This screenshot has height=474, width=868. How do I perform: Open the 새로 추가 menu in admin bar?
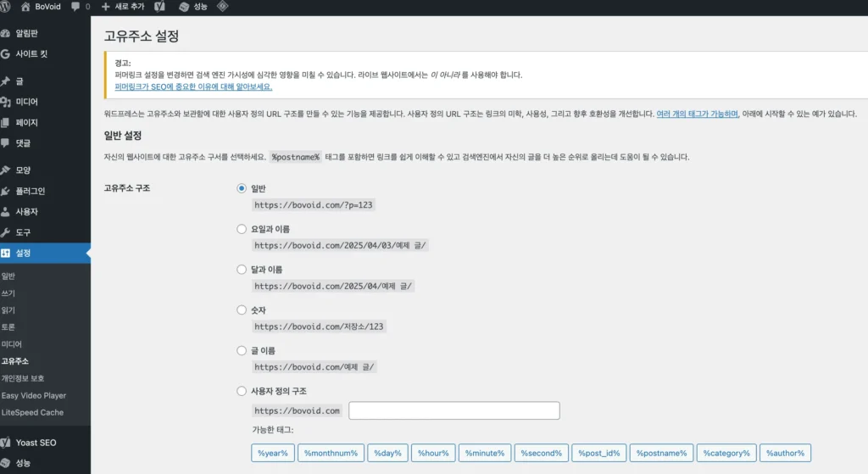click(x=123, y=7)
